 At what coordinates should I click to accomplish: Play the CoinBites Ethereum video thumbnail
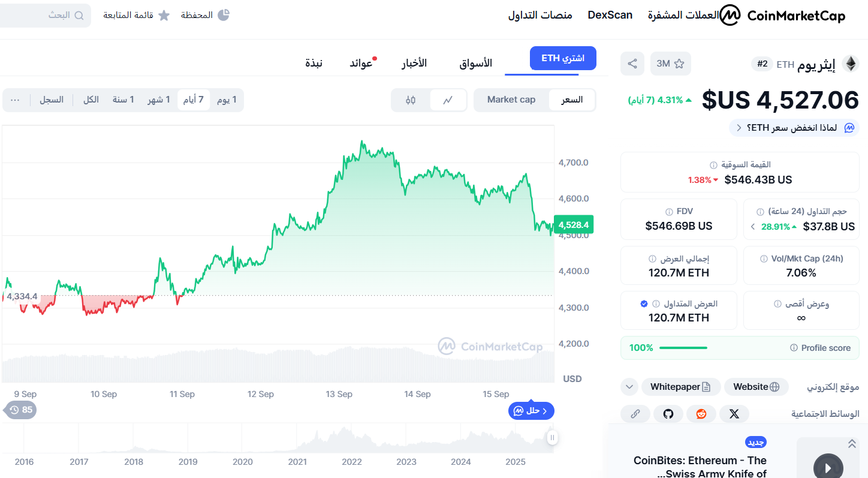(827, 467)
